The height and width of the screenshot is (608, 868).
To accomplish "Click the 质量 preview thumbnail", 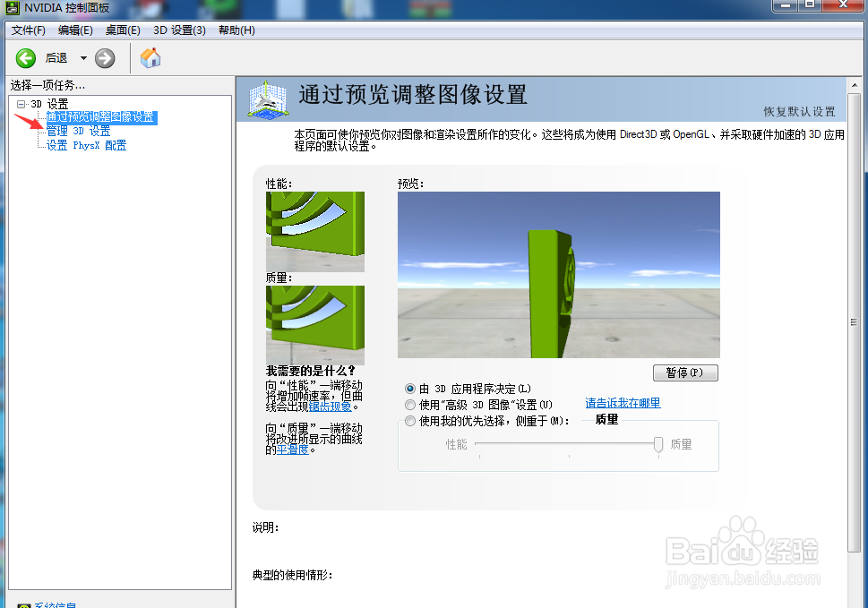I will (315, 325).
